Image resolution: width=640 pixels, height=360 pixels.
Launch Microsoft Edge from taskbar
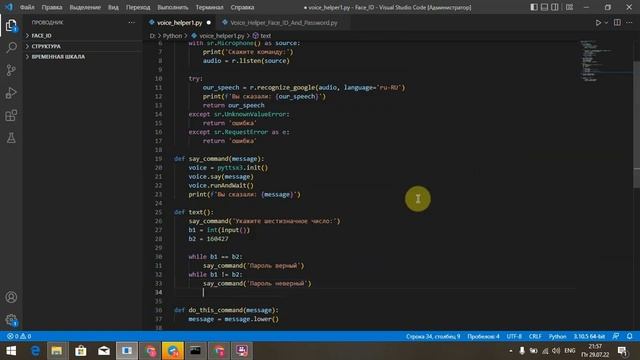(x=35, y=351)
